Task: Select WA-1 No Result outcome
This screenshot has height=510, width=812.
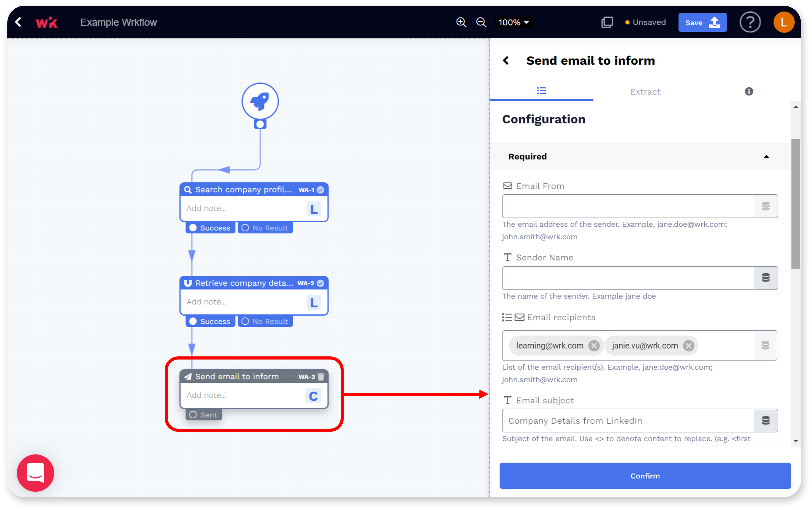Action: coord(266,228)
